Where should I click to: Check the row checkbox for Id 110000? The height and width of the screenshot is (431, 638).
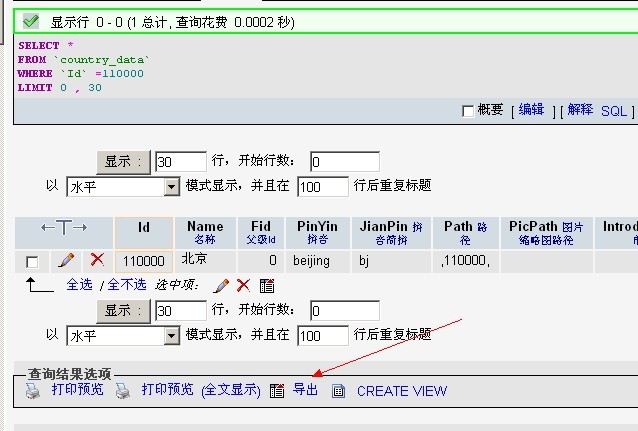[32, 261]
